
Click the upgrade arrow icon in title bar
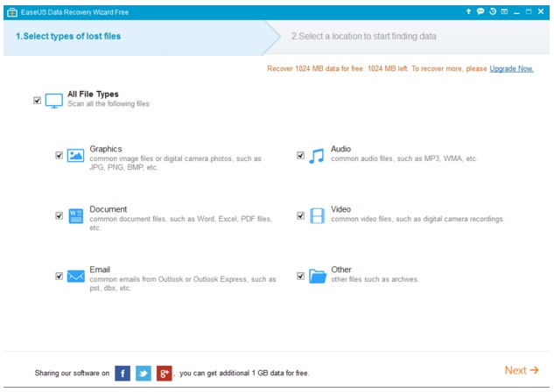tap(468, 11)
